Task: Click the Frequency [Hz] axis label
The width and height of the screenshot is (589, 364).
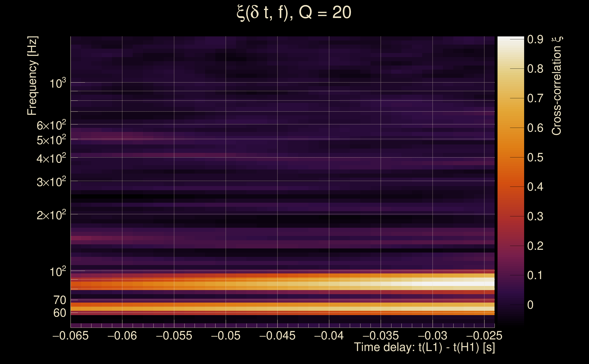Action: (x=32, y=76)
